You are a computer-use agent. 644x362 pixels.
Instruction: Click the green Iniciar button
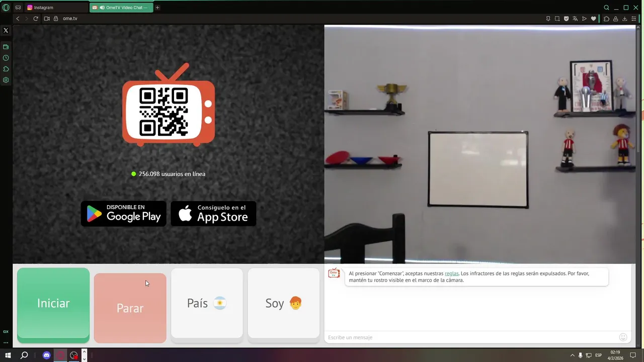point(53,305)
